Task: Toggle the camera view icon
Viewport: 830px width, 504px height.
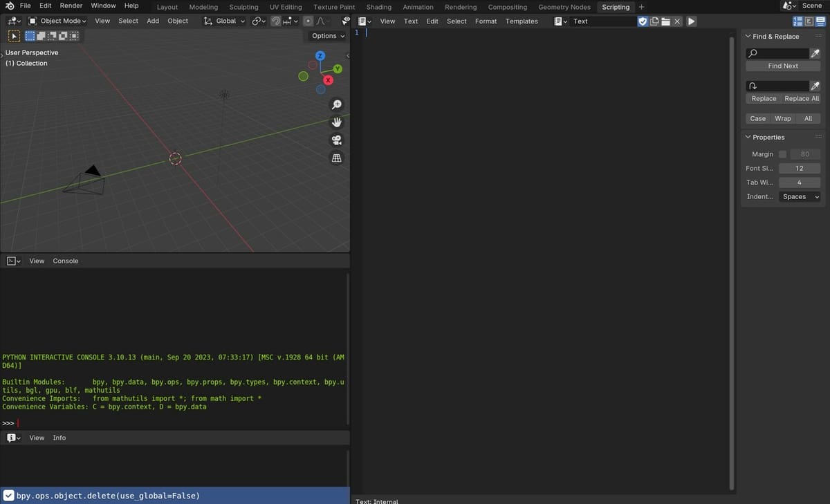Action: pyautogui.click(x=337, y=140)
